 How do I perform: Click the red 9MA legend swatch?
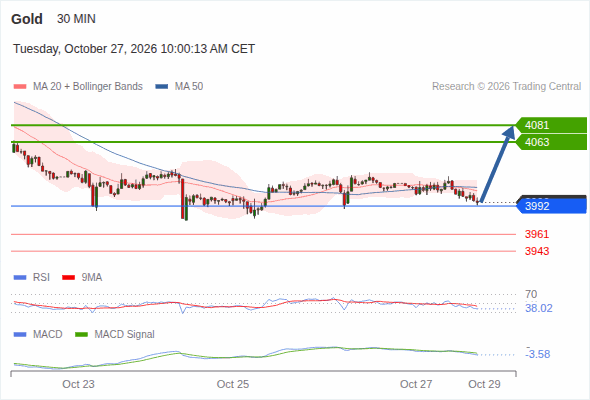(68, 278)
